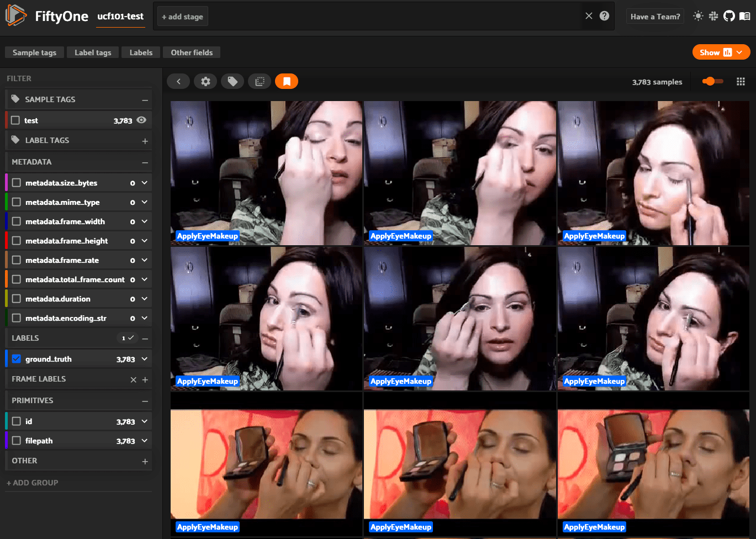Enable metadata.frame_rate checkbox
The width and height of the screenshot is (756, 539).
point(17,260)
